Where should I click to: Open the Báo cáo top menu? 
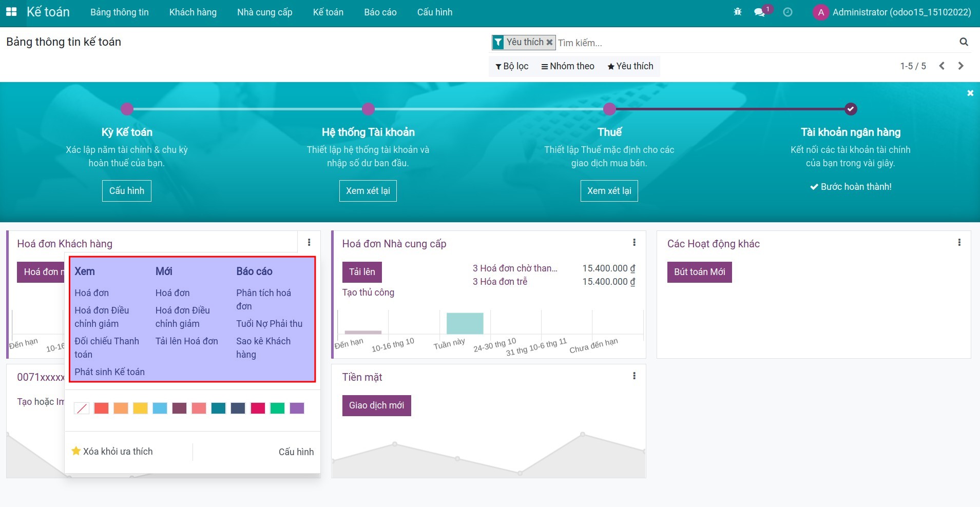[x=380, y=12]
